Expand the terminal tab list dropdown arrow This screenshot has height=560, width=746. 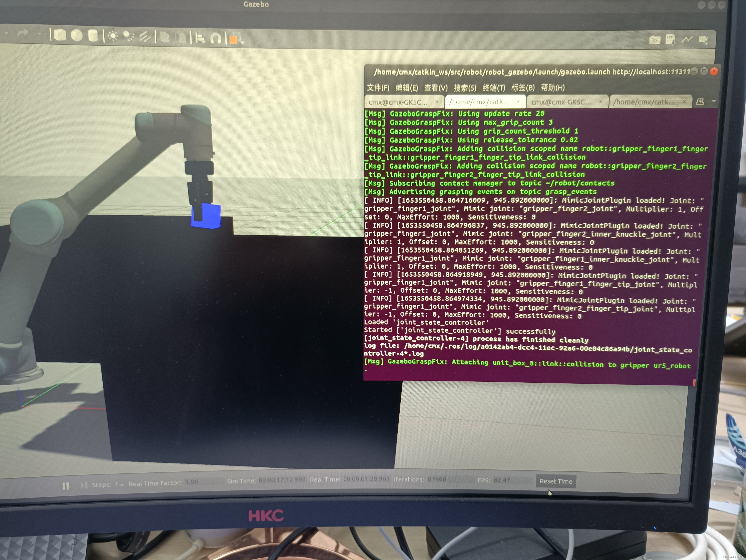pos(714,101)
